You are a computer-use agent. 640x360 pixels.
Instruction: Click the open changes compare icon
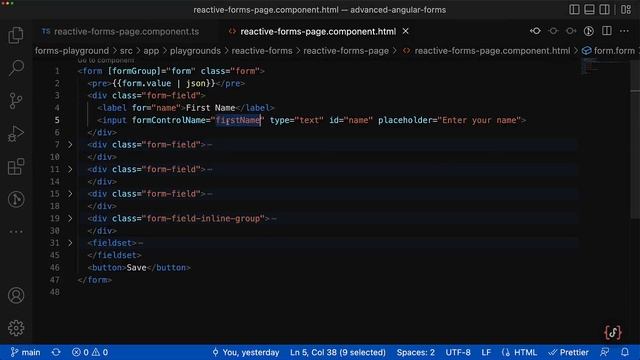point(535,31)
